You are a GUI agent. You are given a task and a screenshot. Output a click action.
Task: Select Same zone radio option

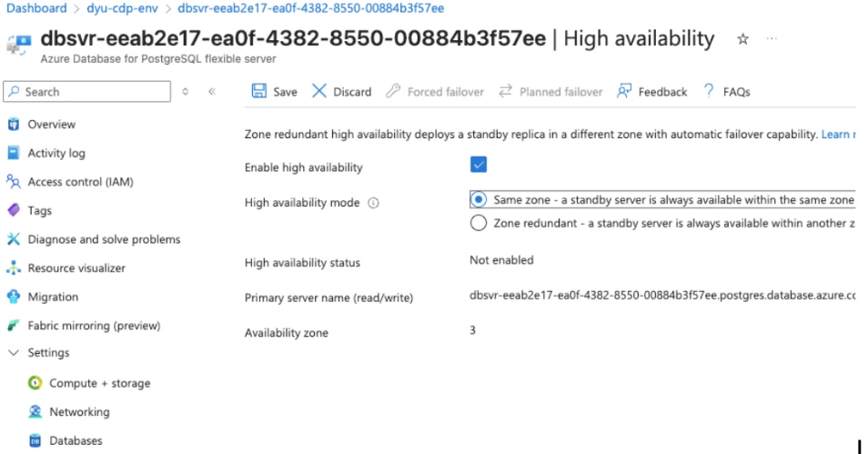[479, 199]
